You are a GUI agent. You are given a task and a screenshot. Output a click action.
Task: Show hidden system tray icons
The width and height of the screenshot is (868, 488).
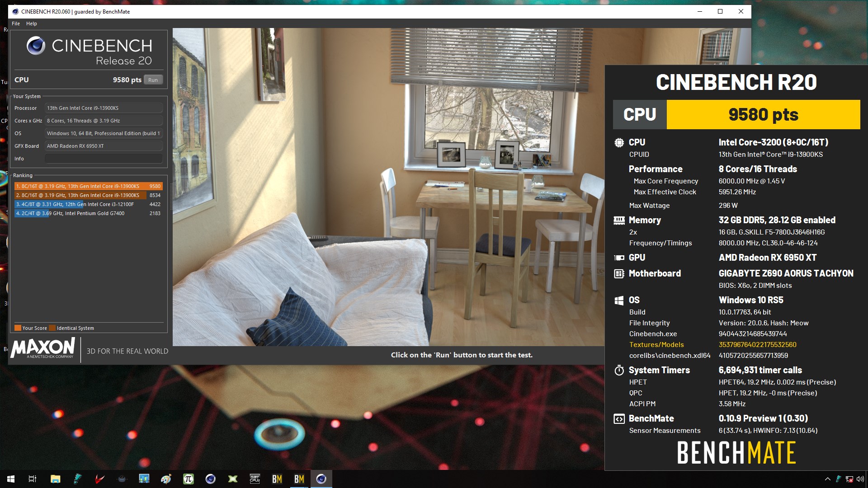click(x=827, y=479)
